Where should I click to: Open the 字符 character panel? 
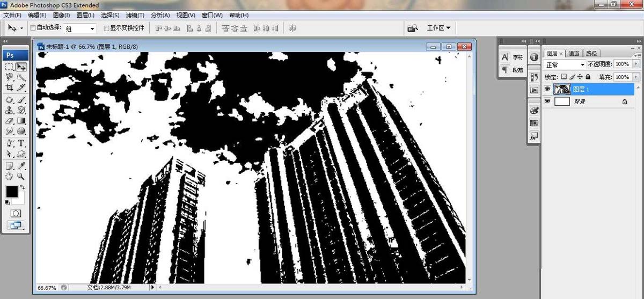(512, 57)
